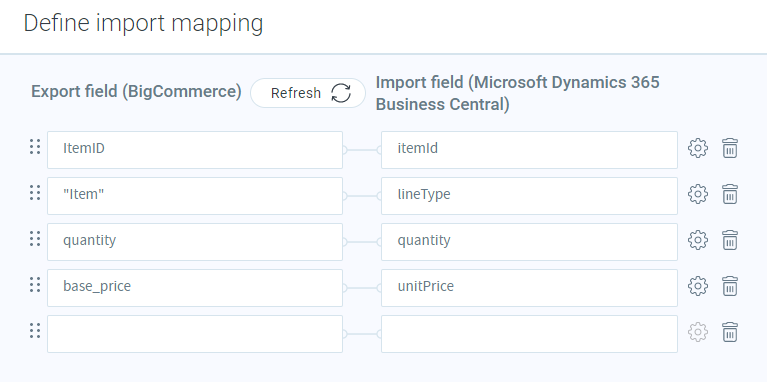Select the ItemID export field

(x=195, y=150)
